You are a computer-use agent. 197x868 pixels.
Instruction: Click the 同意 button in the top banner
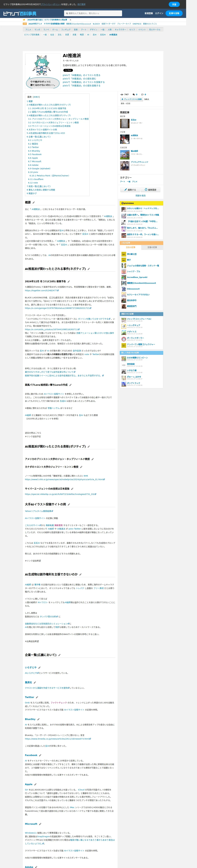click(174, 4)
